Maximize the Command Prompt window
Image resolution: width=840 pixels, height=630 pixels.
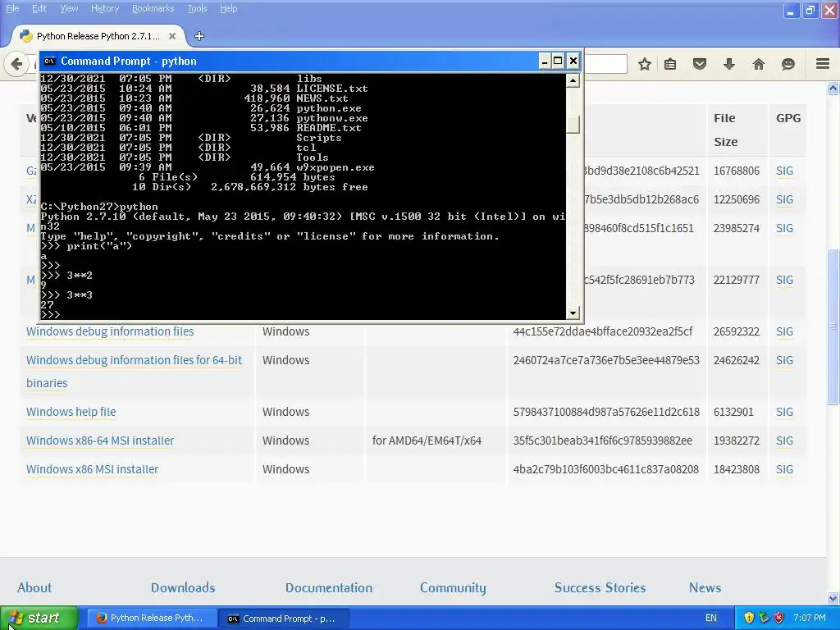pyautogui.click(x=558, y=61)
